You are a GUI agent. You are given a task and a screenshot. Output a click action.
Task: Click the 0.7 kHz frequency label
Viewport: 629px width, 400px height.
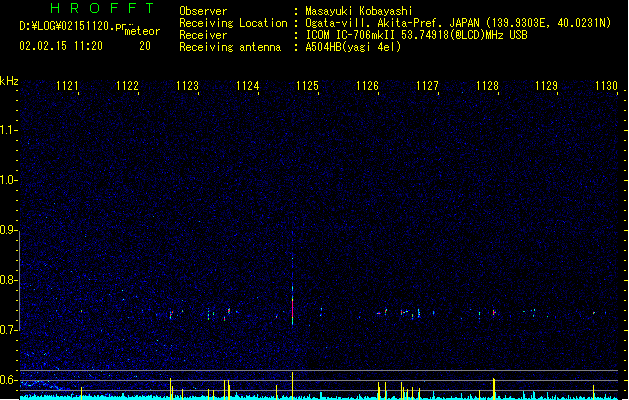(x=9, y=330)
